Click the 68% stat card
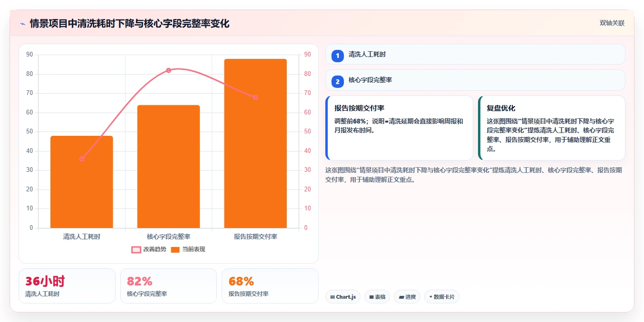644x322 pixels. [x=270, y=286]
